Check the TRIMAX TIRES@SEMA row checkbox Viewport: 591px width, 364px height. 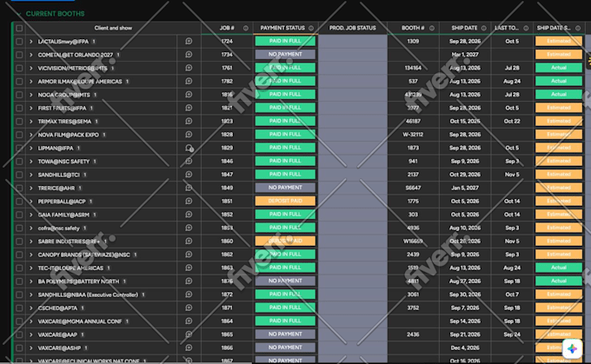(x=19, y=122)
